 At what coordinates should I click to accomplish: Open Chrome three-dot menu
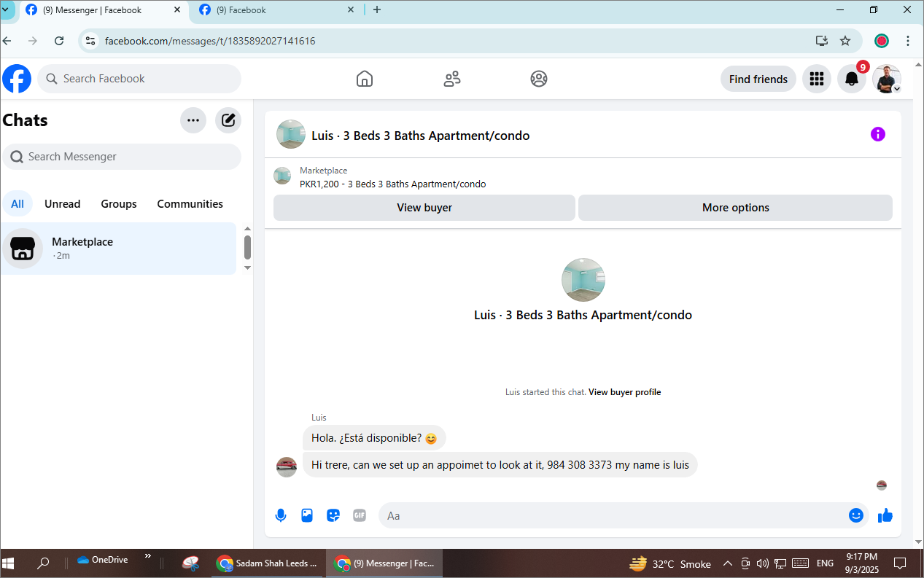(908, 41)
